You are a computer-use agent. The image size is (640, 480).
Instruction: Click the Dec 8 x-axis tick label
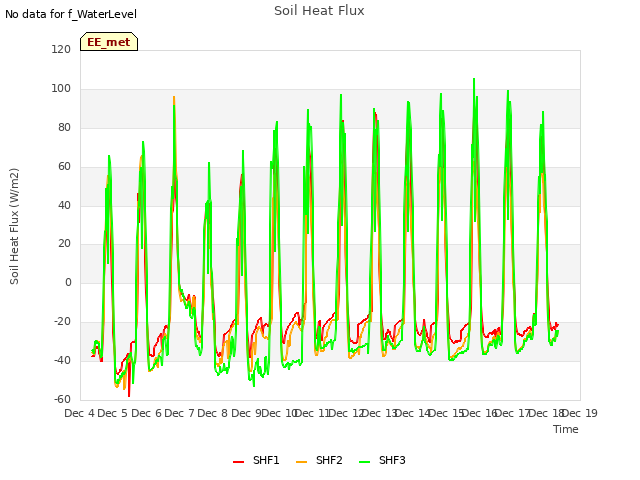(213, 413)
